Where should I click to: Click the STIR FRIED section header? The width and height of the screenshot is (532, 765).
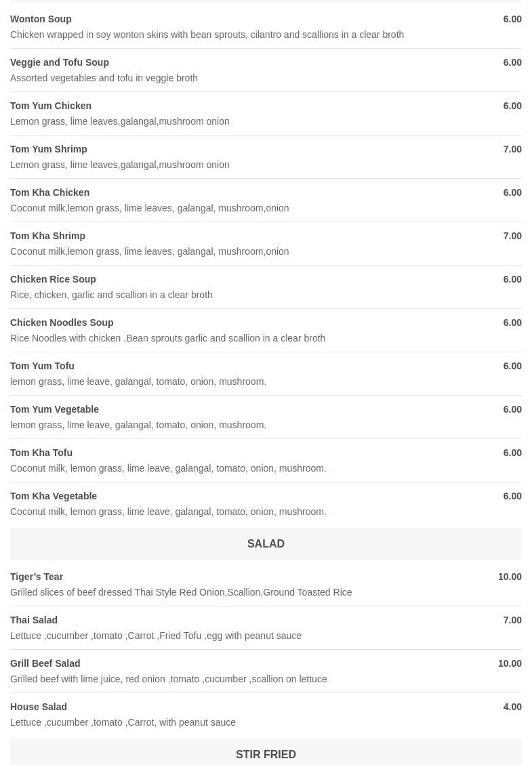pos(266,754)
